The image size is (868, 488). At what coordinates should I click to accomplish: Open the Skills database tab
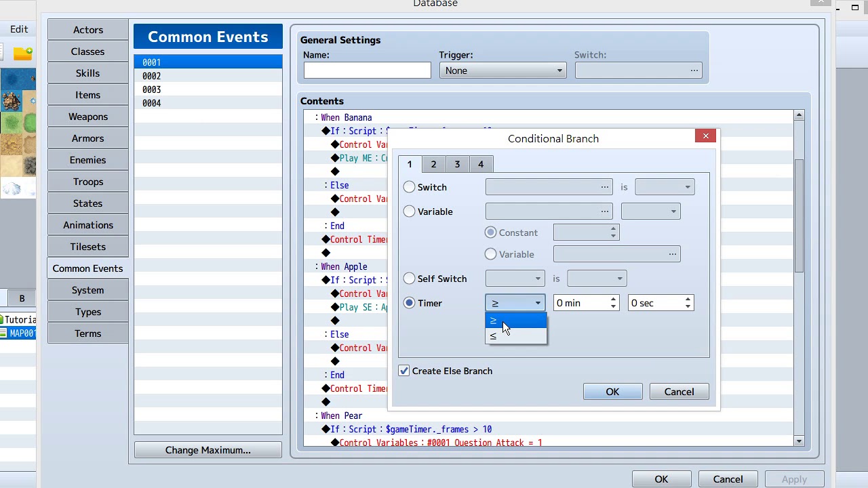point(88,73)
